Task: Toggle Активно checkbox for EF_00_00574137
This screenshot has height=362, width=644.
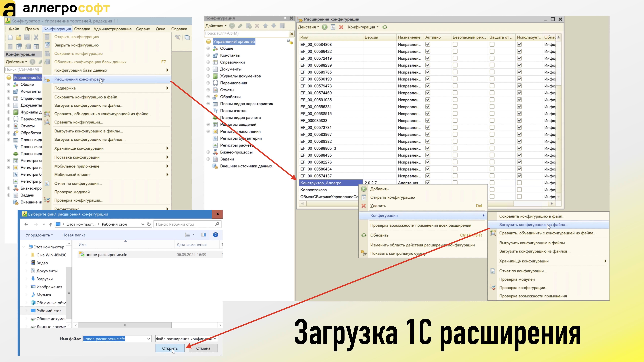Action: pos(428,176)
